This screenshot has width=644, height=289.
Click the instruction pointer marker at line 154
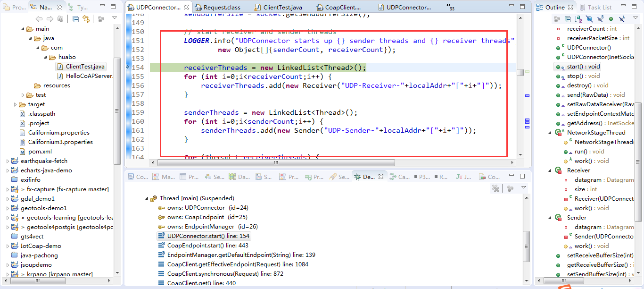pyautogui.click(x=128, y=68)
